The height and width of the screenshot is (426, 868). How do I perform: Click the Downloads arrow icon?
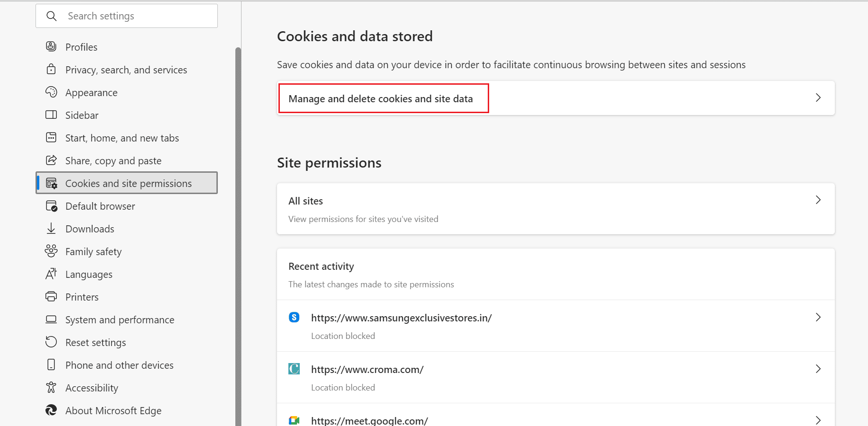click(x=51, y=228)
